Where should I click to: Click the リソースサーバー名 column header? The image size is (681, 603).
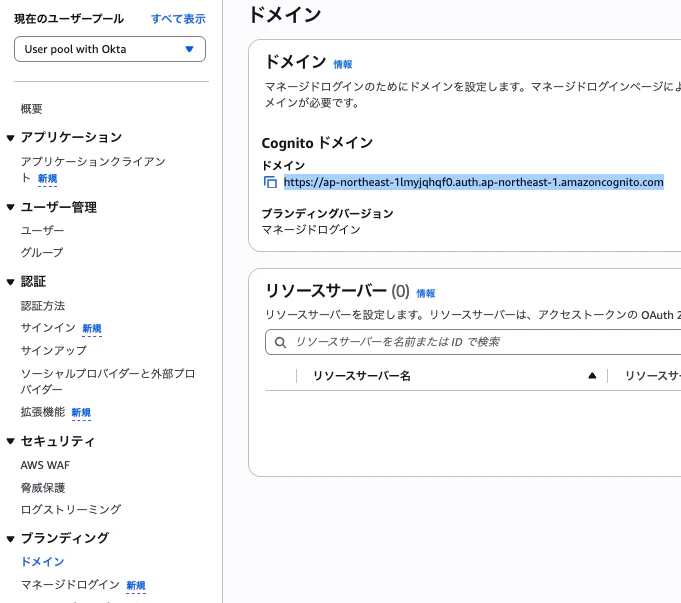pyautogui.click(x=362, y=376)
